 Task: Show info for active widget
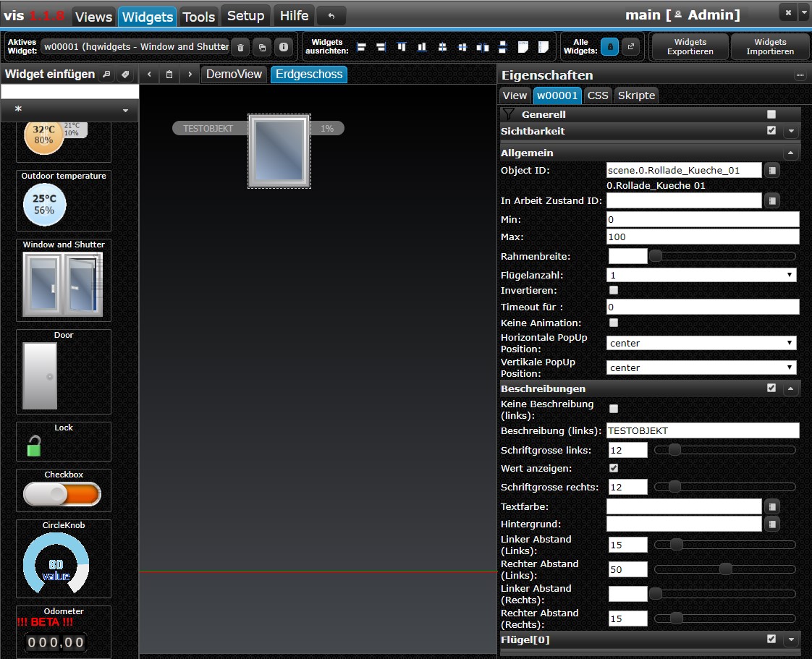click(x=283, y=47)
